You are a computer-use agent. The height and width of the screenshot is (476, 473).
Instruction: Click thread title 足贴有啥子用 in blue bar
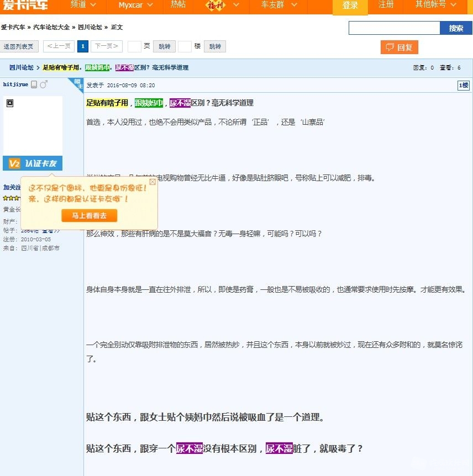click(x=62, y=67)
